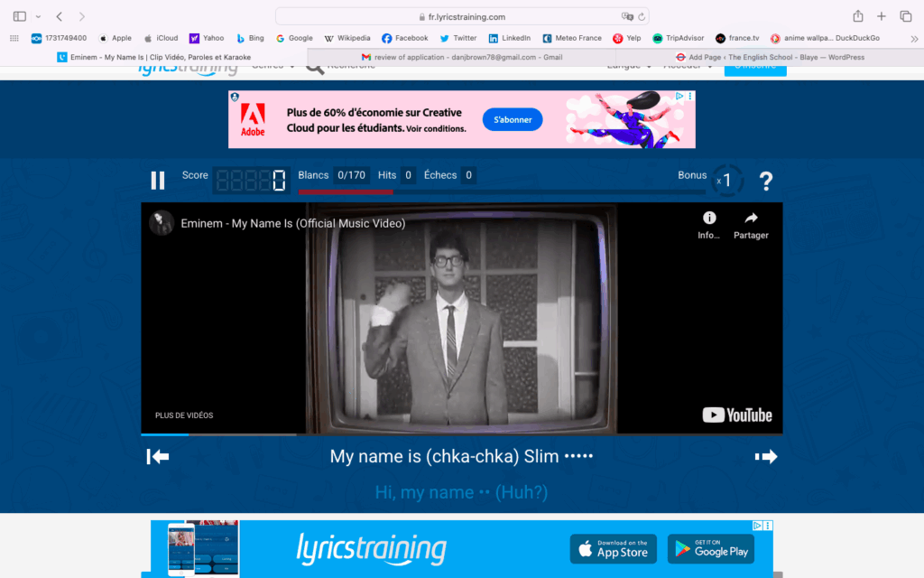924x578 pixels.
Task: Expand the Accéder dropdown
Action: point(688,67)
